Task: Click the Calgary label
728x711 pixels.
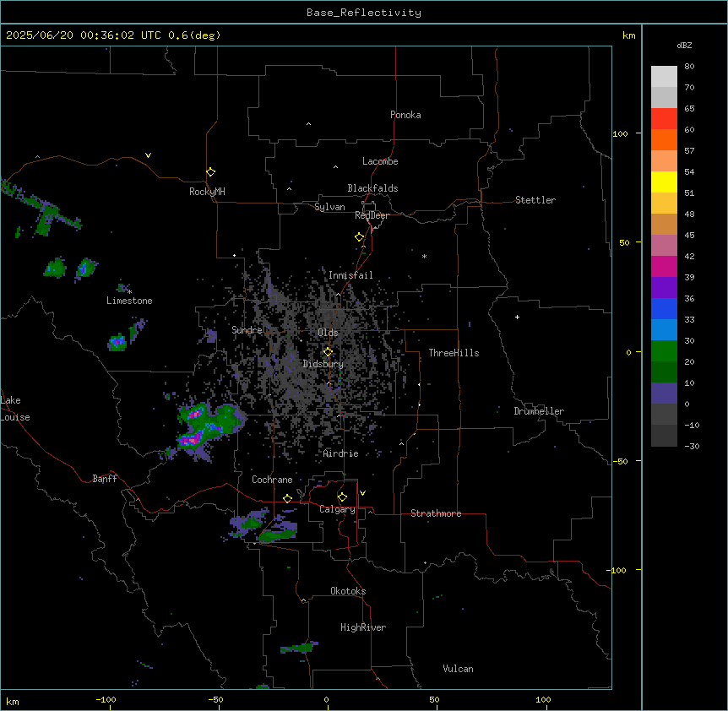Action: pos(337,509)
